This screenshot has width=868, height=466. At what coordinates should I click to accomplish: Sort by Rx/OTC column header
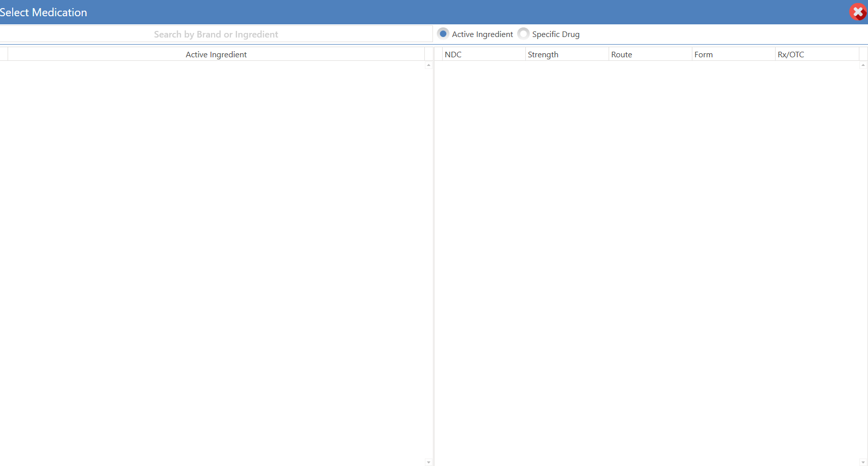pyautogui.click(x=817, y=54)
